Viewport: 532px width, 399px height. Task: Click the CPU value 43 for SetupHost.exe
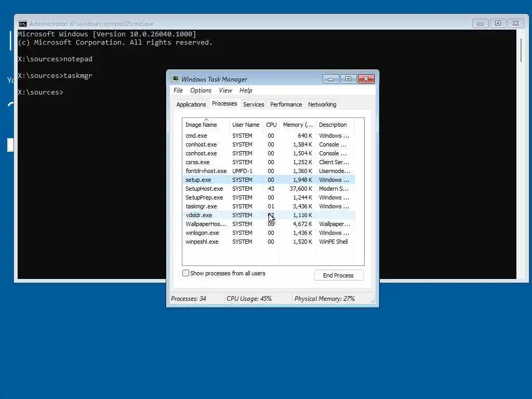click(271, 189)
